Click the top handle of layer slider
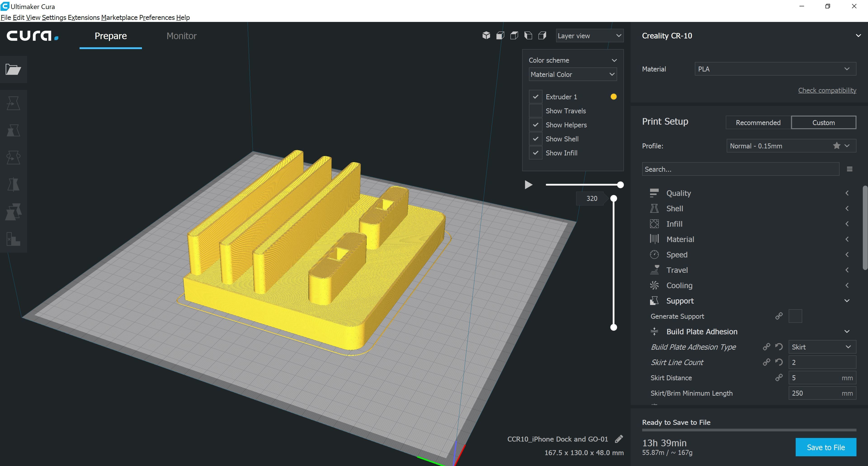The image size is (868, 466). [x=614, y=199]
